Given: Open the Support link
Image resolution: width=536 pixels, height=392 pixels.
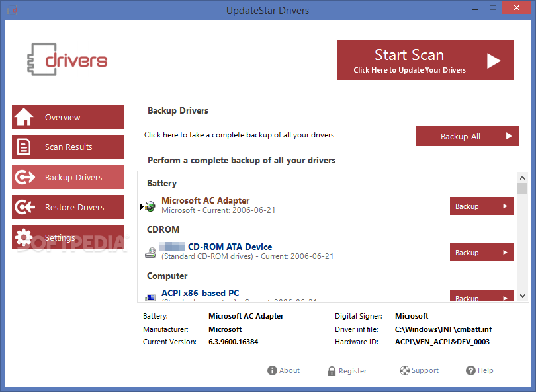Looking at the screenshot, I should pos(419,370).
